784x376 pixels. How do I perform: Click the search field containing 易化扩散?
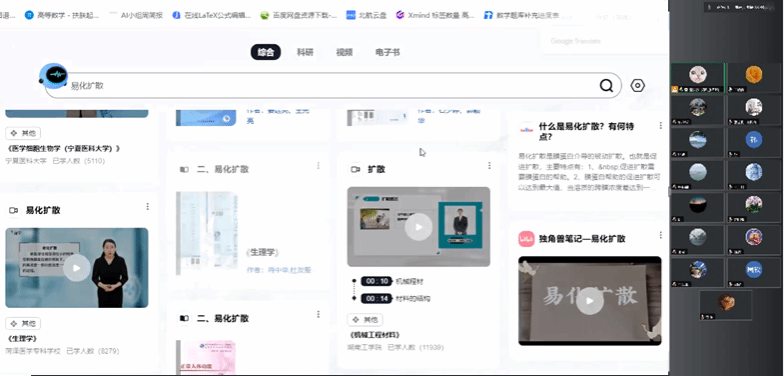coord(332,86)
